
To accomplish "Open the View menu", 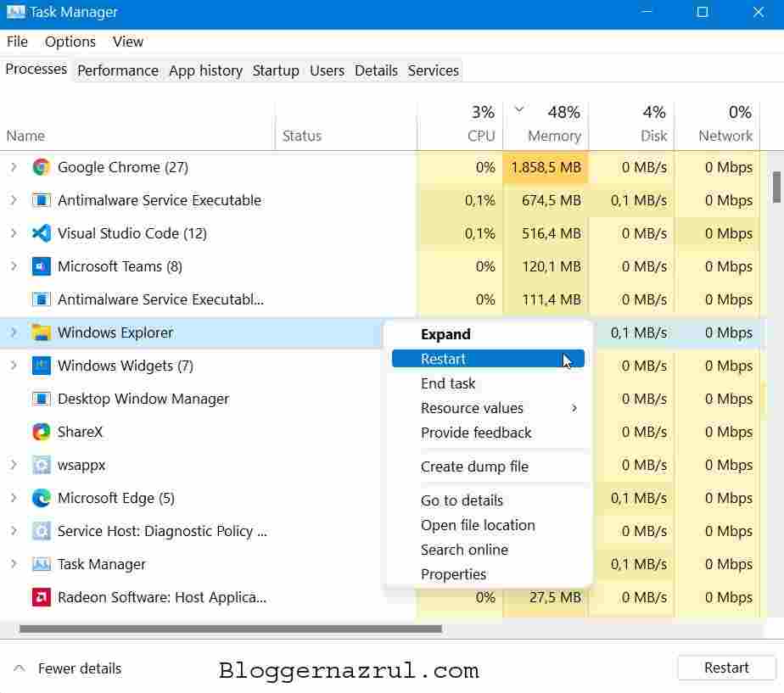I will tap(128, 42).
